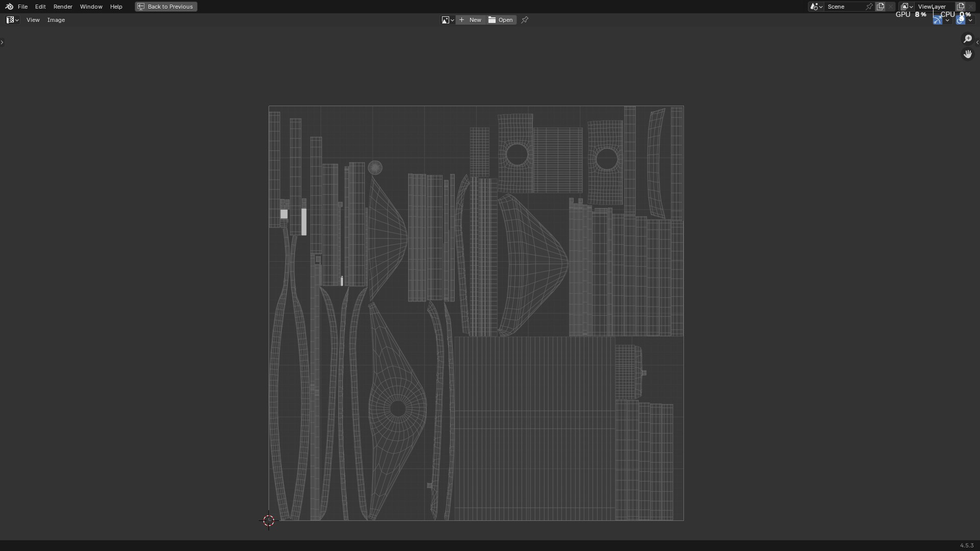Viewport: 980px width, 551px height.
Task: Toggle the overlays display button
Action: (960, 20)
